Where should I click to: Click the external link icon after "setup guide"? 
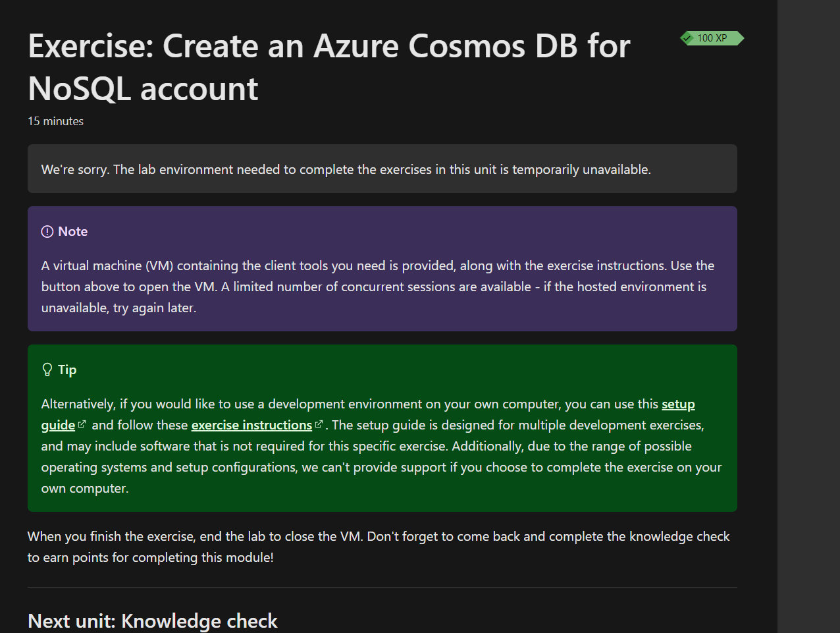(83, 424)
